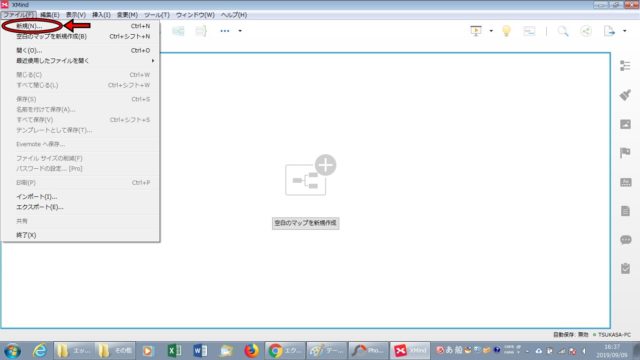Viewport: 640px width, 360px height.
Task: Open the Outline panel icon in sidebar
Action: [625, 66]
